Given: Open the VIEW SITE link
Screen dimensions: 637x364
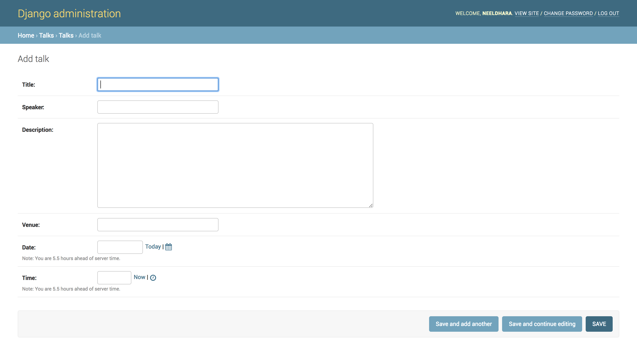Looking at the screenshot, I should (527, 13).
